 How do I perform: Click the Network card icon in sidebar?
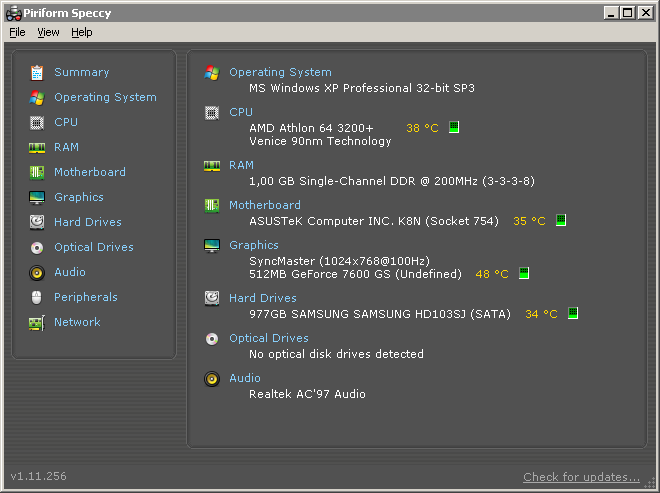[x=37, y=323]
